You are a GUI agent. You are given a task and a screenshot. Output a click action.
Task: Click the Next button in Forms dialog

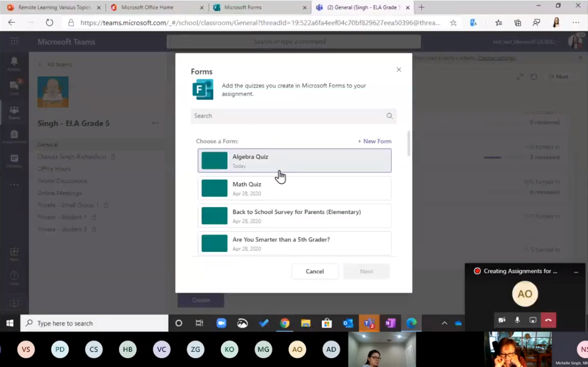[x=366, y=272]
